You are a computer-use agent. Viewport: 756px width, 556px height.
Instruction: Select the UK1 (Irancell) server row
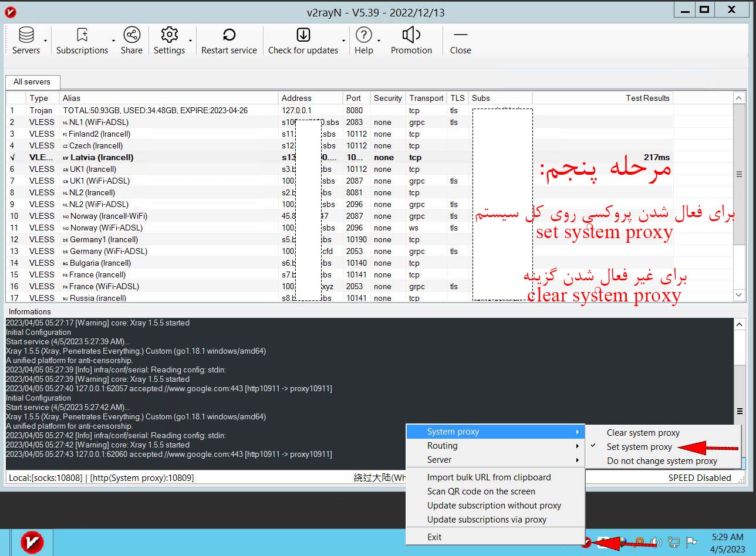[370, 169]
